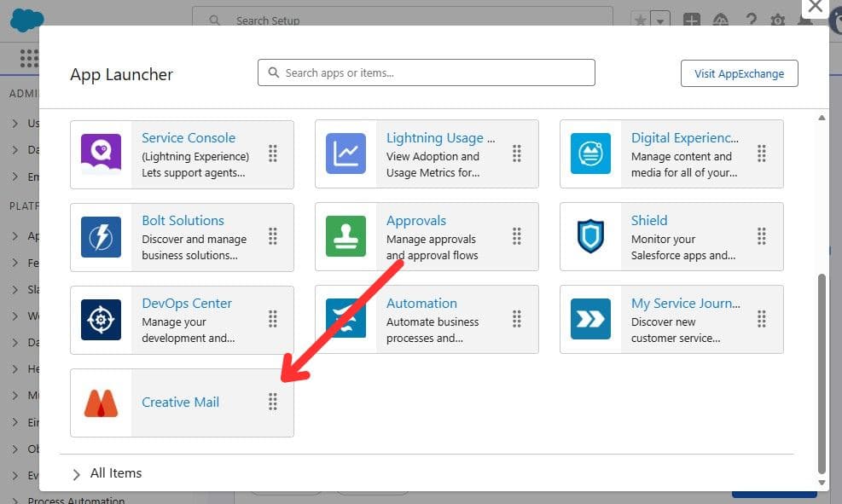Click the App Launcher vertical scrollbar thumb
This screenshot has height=504, width=842.
pyautogui.click(x=822, y=374)
